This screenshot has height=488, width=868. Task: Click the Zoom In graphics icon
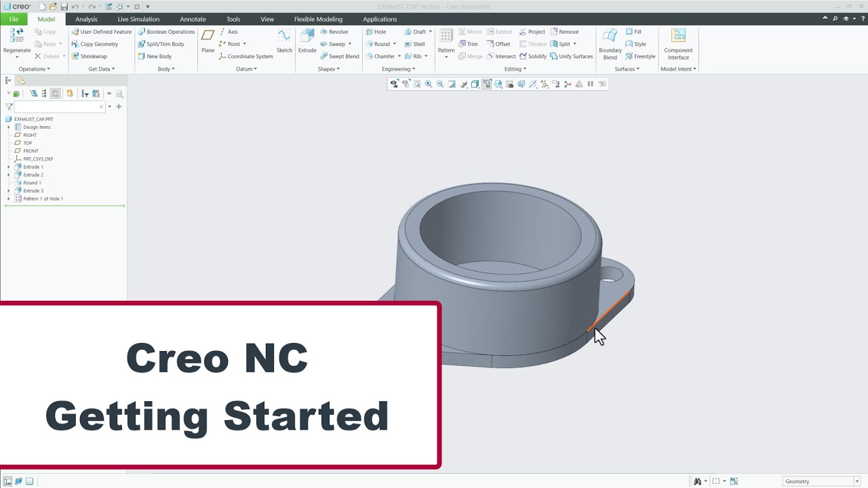coord(429,84)
